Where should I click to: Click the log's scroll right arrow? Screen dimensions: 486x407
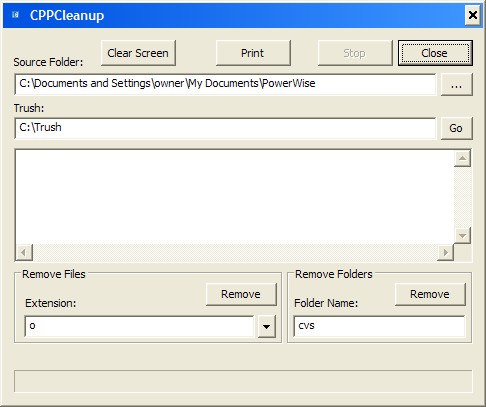(x=445, y=252)
